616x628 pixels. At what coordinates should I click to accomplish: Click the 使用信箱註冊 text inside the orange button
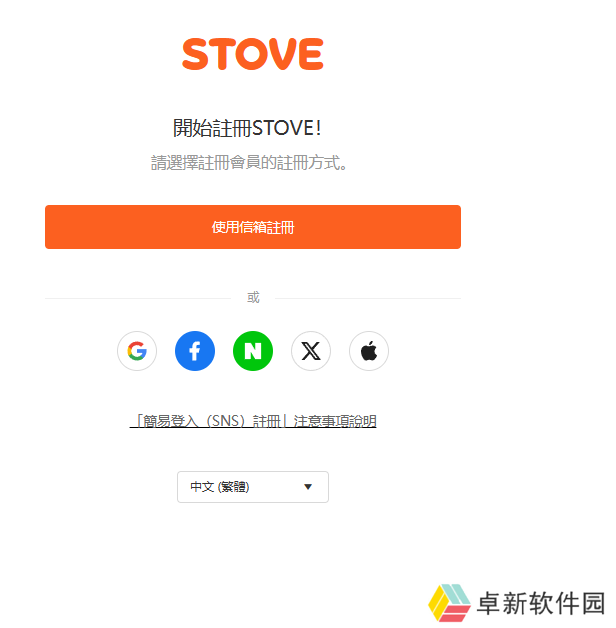(x=253, y=227)
